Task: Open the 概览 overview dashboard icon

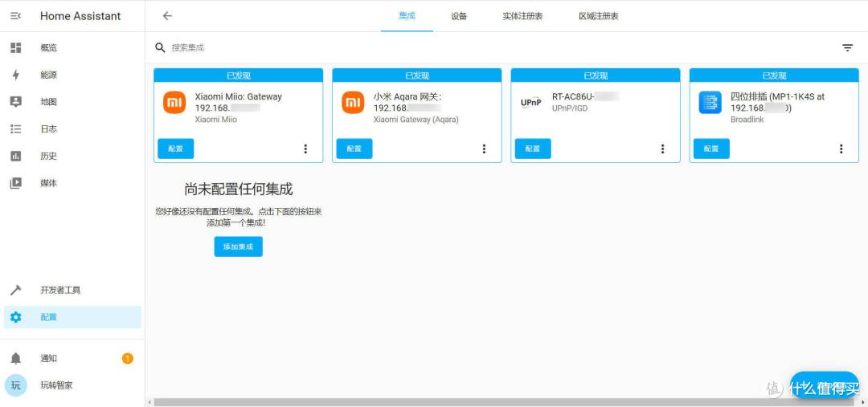Action: coord(16,48)
